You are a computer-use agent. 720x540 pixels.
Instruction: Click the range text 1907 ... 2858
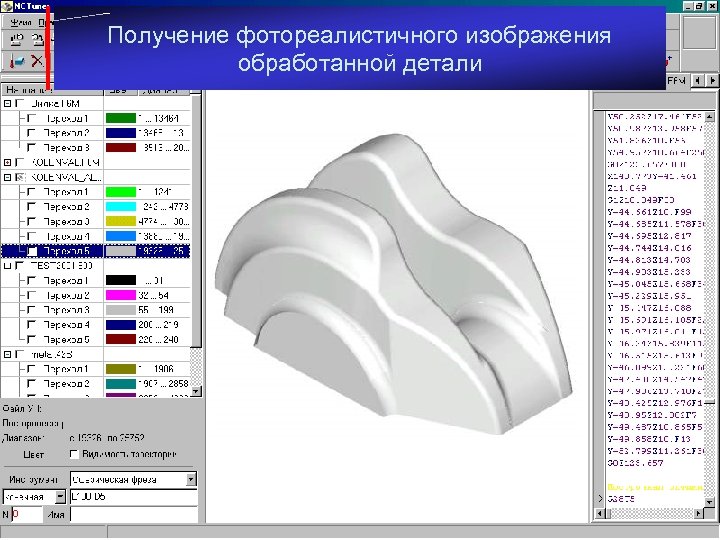[163, 383]
